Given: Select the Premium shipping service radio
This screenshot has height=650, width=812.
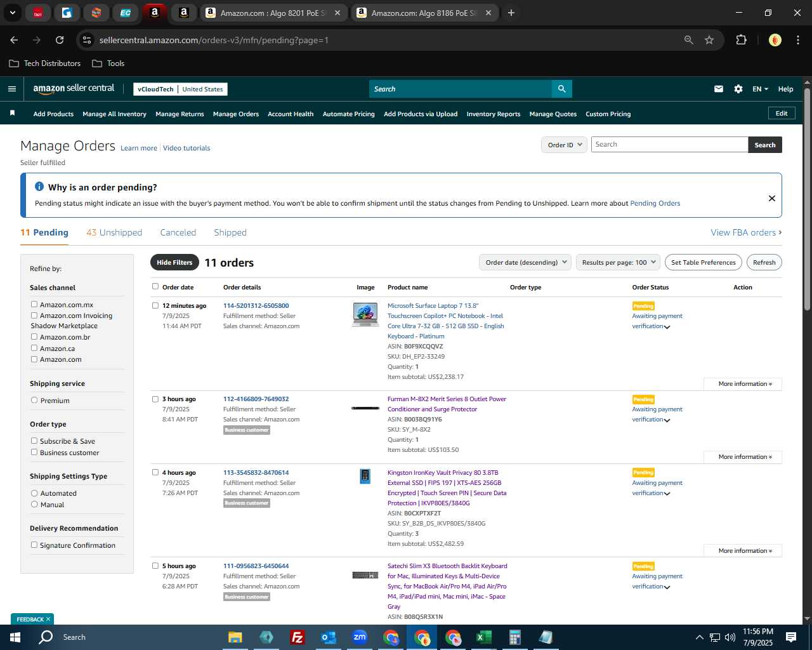Looking at the screenshot, I should (x=34, y=401).
